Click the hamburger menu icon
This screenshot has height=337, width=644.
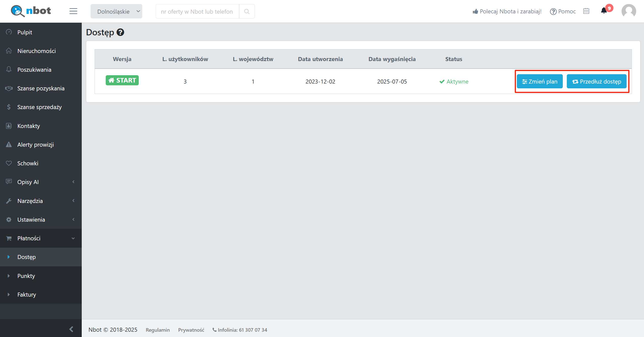pos(73,11)
